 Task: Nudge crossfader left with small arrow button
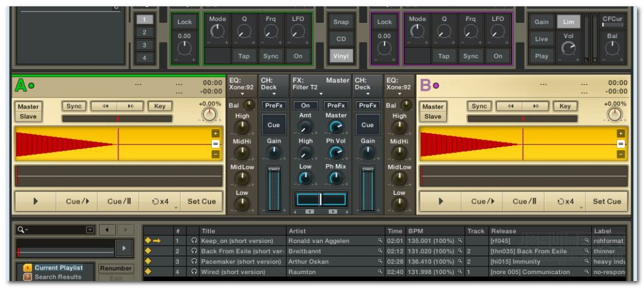point(310,212)
